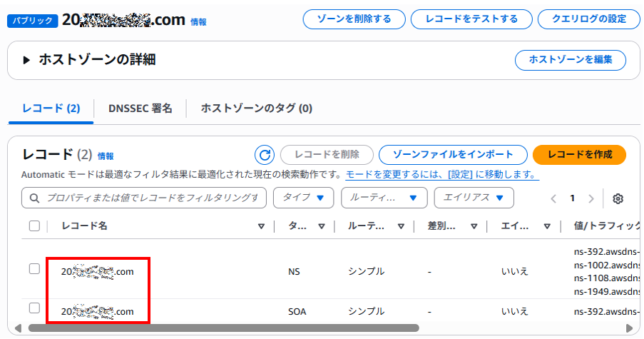This screenshot has height=339, width=644.
Task: Sort by タイプ column arrow icon
Action: coord(322,226)
